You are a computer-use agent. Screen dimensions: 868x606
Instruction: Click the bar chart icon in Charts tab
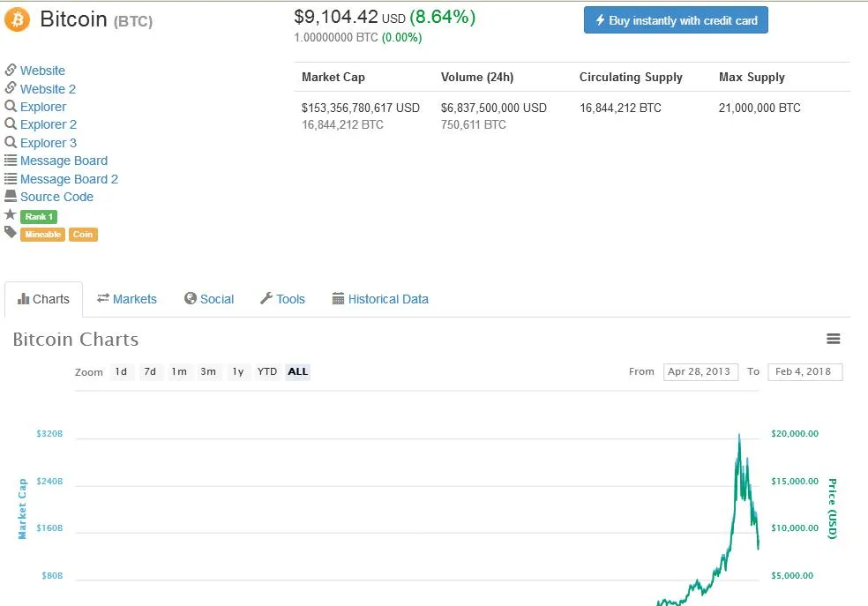tap(23, 299)
